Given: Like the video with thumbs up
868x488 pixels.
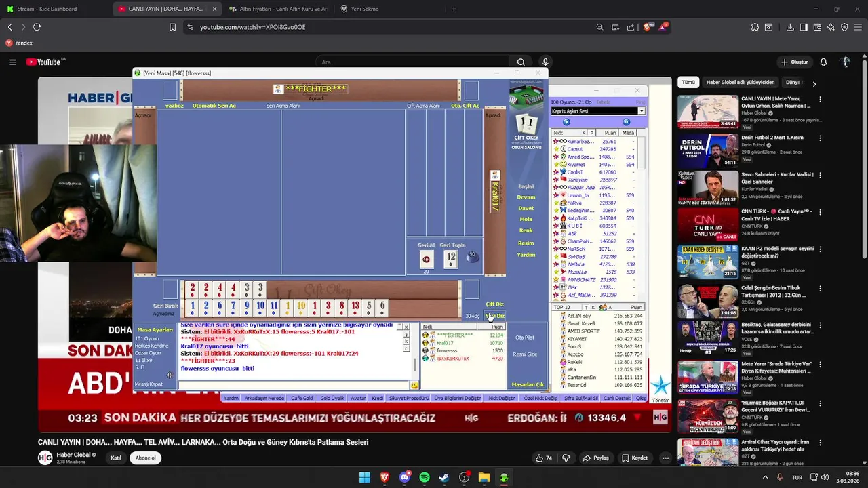Looking at the screenshot, I should (x=544, y=457).
